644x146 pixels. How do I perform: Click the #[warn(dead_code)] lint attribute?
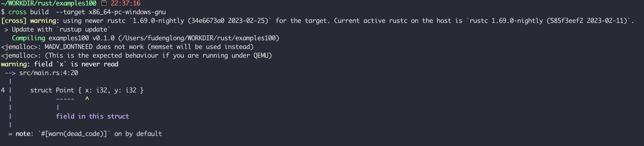coord(74,134)
